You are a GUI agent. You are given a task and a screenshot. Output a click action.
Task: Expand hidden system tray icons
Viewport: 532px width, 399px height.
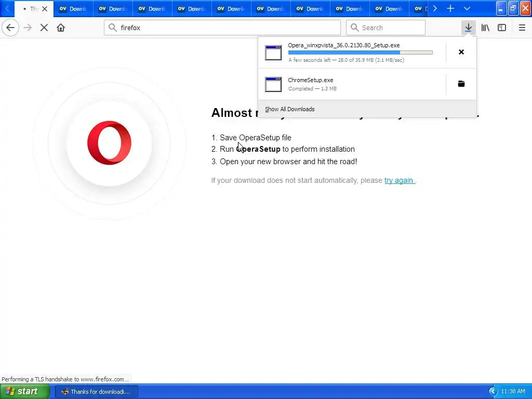click(493, 392)
